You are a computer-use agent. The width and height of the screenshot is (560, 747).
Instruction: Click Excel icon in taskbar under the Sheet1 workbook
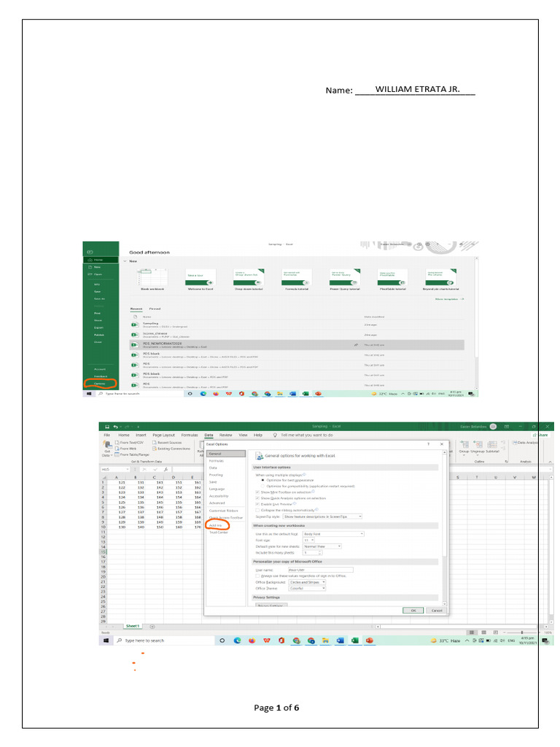click(355, 640)
